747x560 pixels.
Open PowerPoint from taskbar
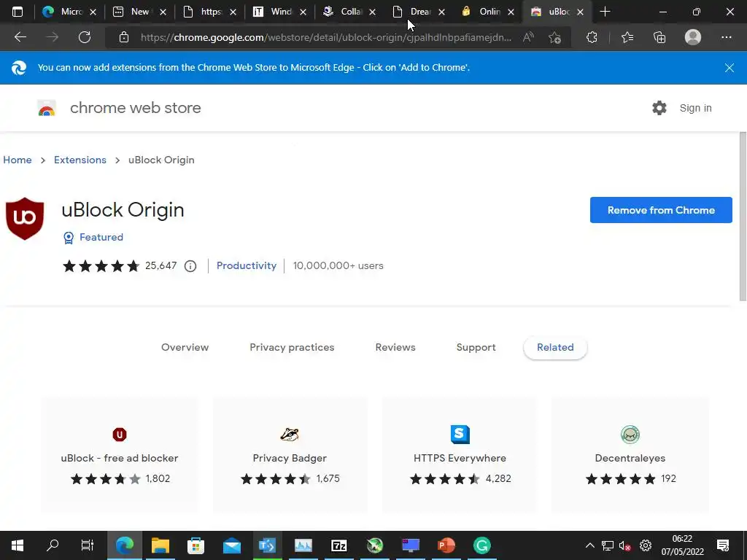pyautogui.click(x=446, y=545)
